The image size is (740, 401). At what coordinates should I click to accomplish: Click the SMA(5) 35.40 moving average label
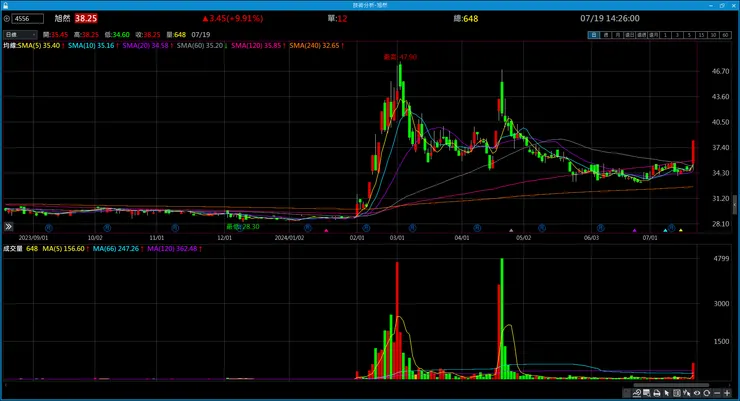41,45
